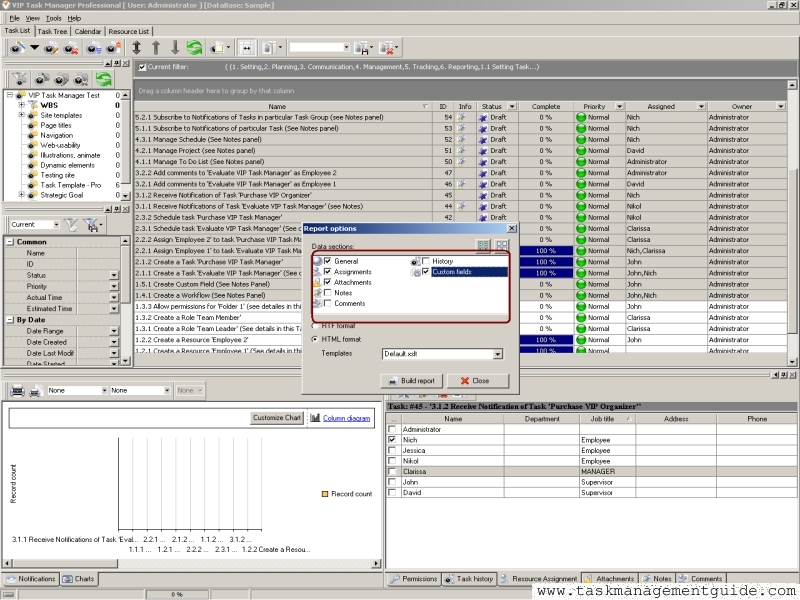Open the Priority column header dropdown
800x600 pixels.
pos(619,107)
